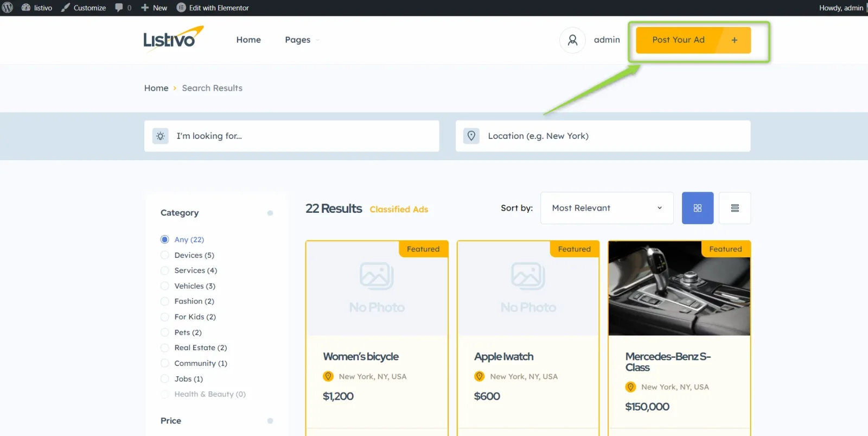
Task: Open the user profile avatar icon
Action: coord(572,40)
